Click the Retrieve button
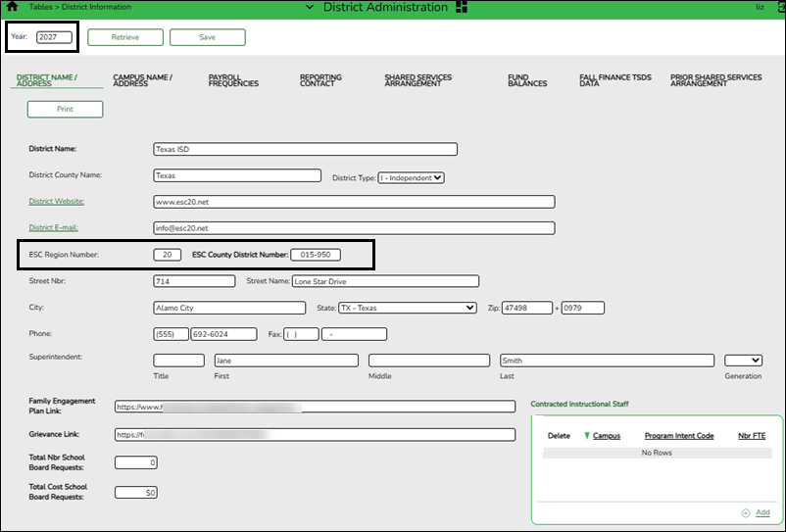 click(125, 37)
